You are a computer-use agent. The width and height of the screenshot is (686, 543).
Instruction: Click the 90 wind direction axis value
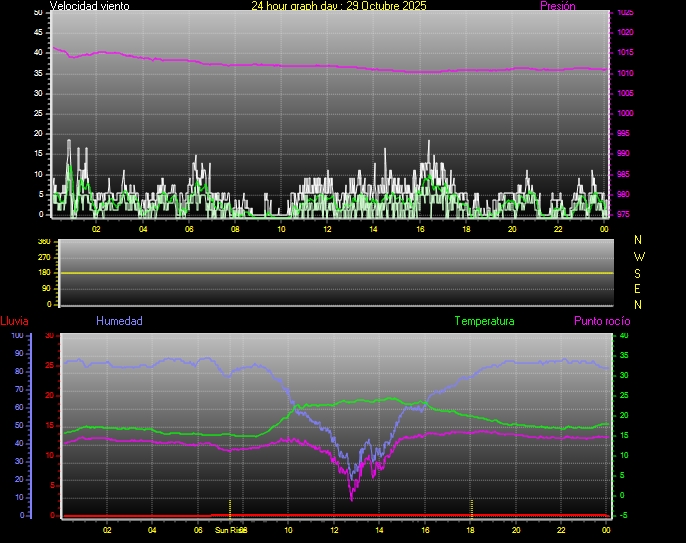click(45, 288)
